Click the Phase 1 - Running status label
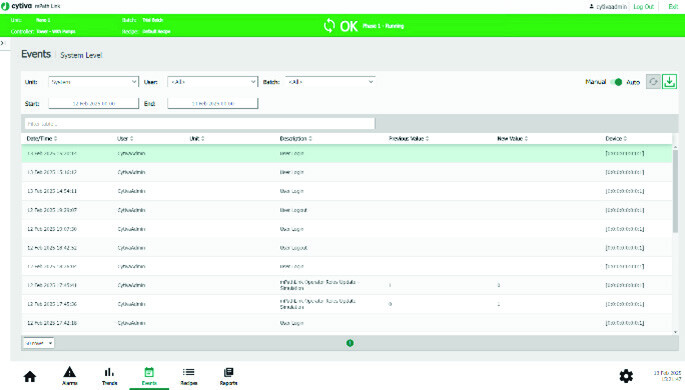Image resolution: width=685 pixels, height=390 pixels. [x=383, y=26]
